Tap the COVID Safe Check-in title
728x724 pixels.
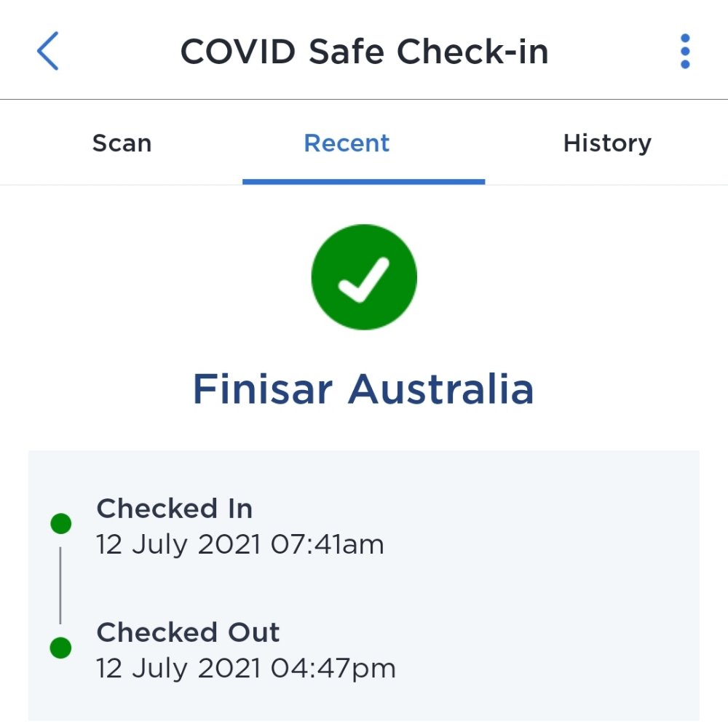[364, 52]
